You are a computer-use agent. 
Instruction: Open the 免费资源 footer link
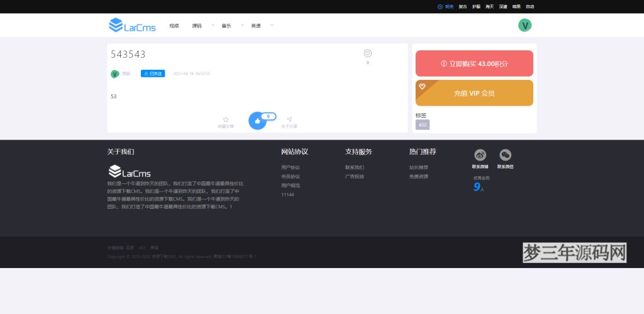(418, 176)
